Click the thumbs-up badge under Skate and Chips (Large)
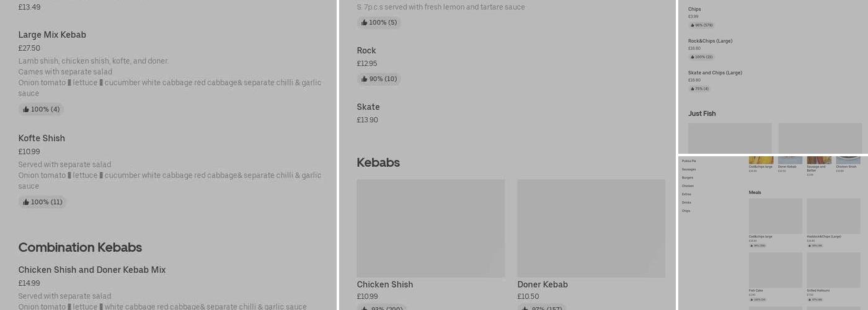868x310 pixels. coord(699,89)
